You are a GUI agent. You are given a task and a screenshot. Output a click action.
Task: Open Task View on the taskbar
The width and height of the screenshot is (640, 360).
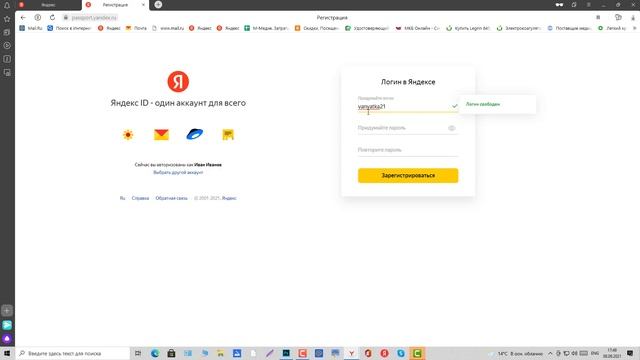tap(138, 353)
